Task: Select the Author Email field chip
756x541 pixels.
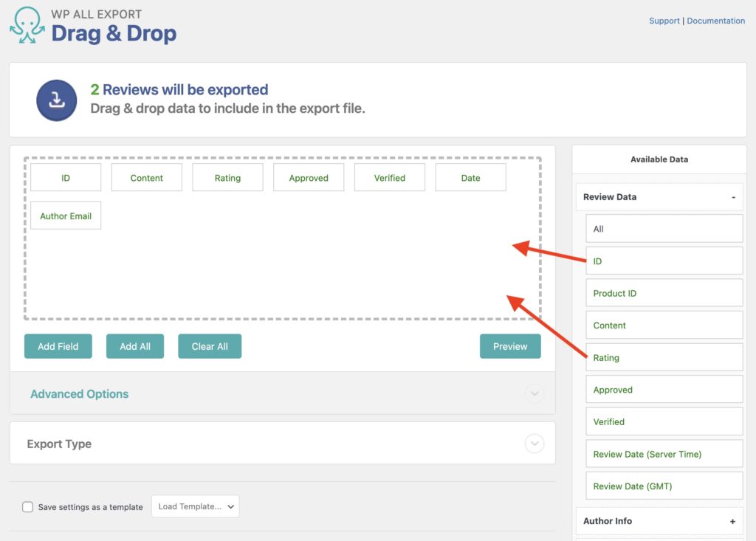Action: pyautogui.click(x=66, y=216)
